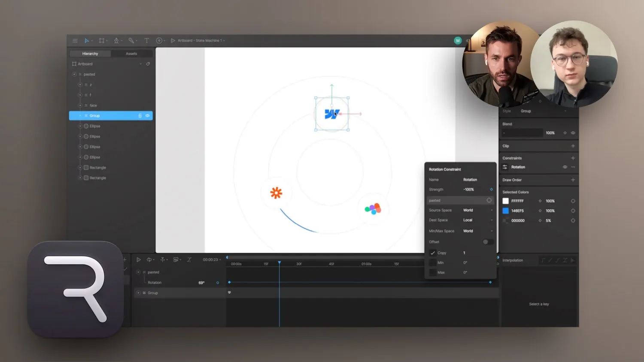Toggle Rotation constraint eye visibility
Image resolution: width=644 pixels, height=362 pixels.
pos(565,167)
